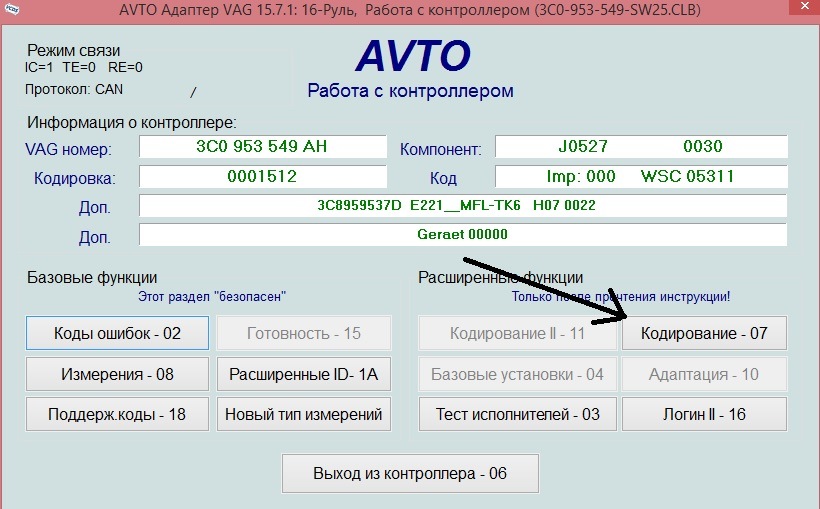Click the Готовность - 15 button
The image size is (820, 509).
pyautogui.click(x=304, y=333)
